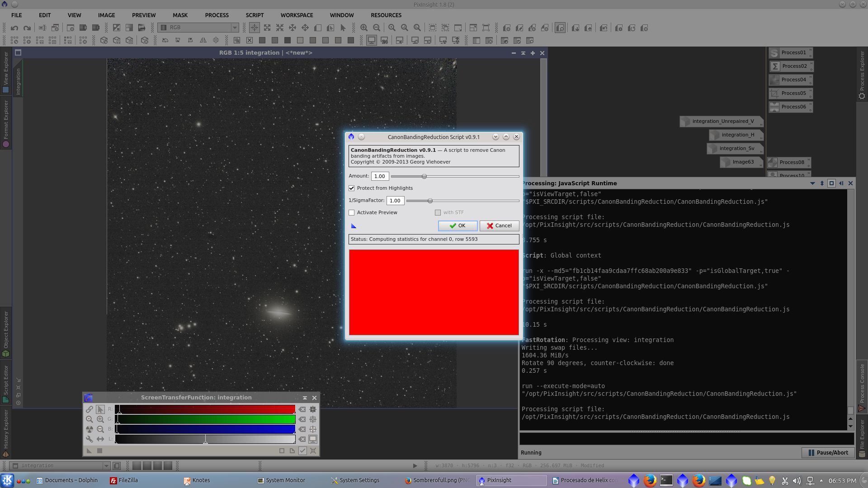
Task: Click OK in CanonBandingReduction dialog
Action: pos(458,226)
